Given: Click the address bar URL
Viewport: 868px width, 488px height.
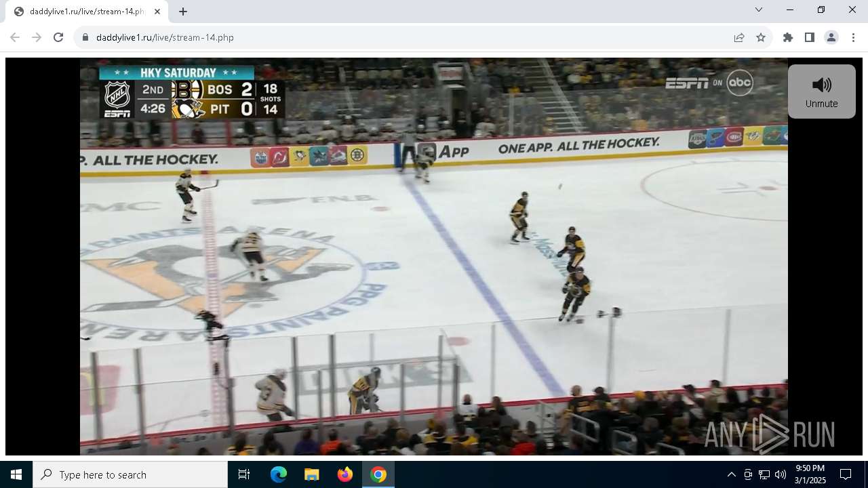Looking at the screenshot, I should 165,37.
